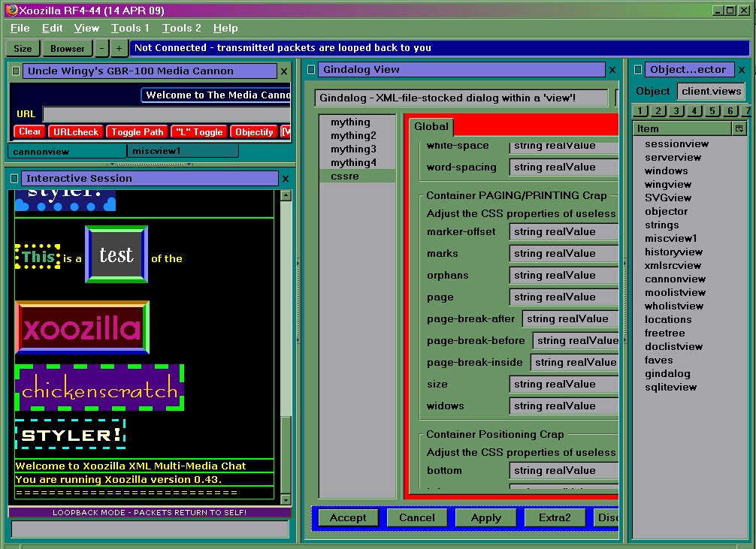The image size is (756, 549).
Task: Click the red Clear button
Action: pyautogui.click(x=30, y=131)
